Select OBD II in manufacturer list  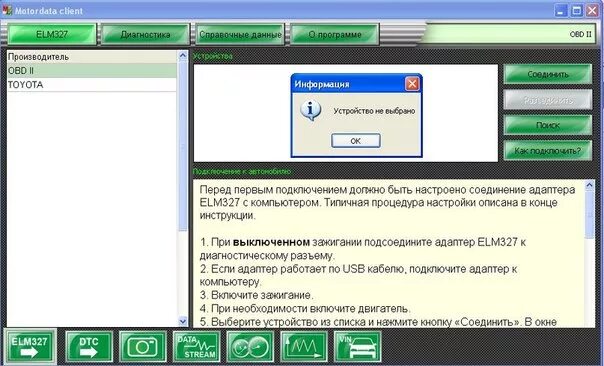click(x=92, y=71)
